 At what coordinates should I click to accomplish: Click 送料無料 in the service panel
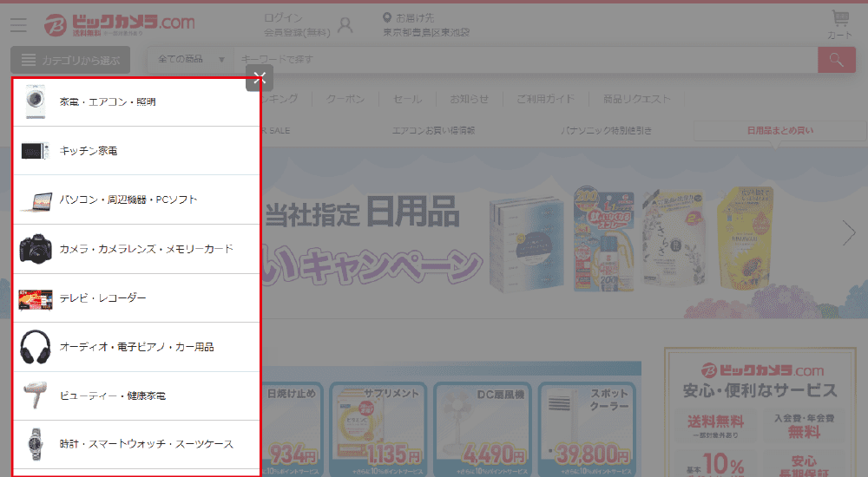pos(716,425)
